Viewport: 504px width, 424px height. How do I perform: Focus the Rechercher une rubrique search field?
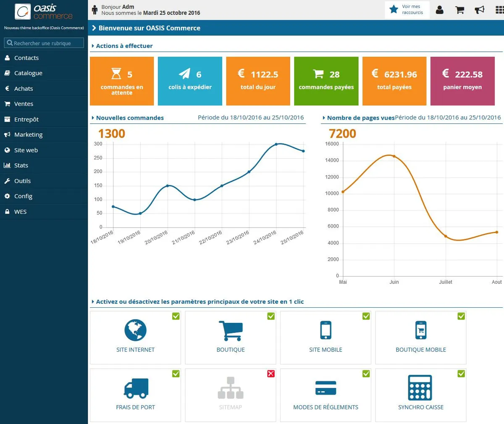[x=44, y=43]
